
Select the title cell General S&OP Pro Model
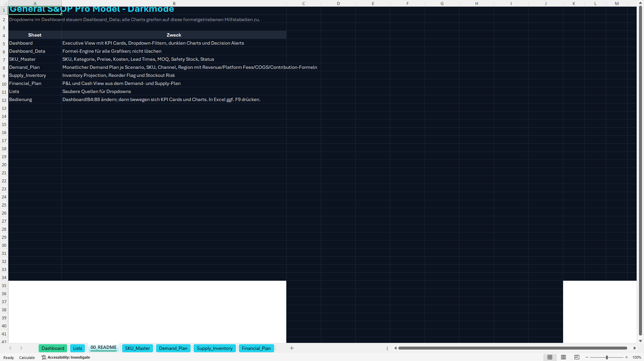pos(35,10)
